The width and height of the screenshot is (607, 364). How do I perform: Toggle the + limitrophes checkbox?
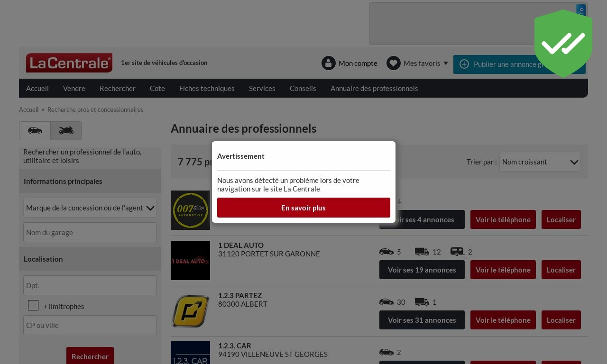33,306
